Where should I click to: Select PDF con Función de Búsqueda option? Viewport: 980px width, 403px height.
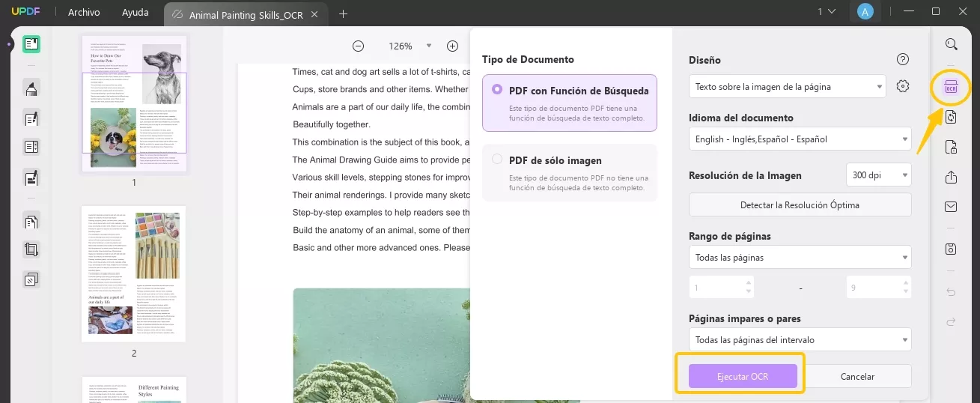(570, 103)
